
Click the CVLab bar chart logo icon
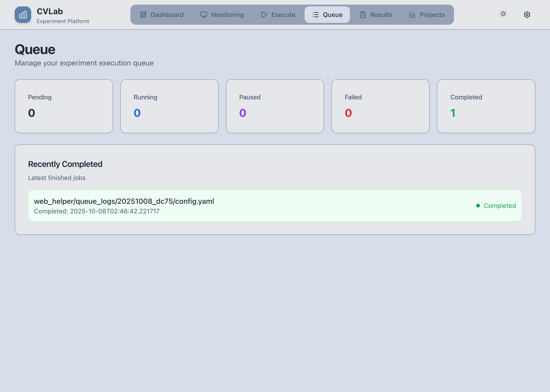click(23, 15)
